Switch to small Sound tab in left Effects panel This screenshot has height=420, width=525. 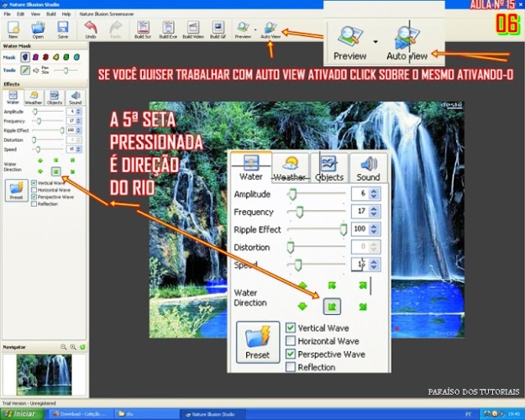click(x=76, y=97)
